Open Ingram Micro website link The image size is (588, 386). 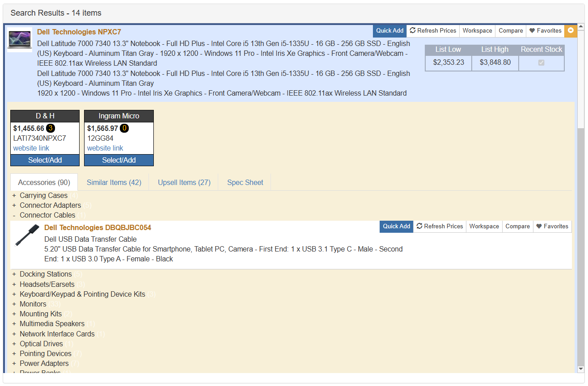[105, 148]
